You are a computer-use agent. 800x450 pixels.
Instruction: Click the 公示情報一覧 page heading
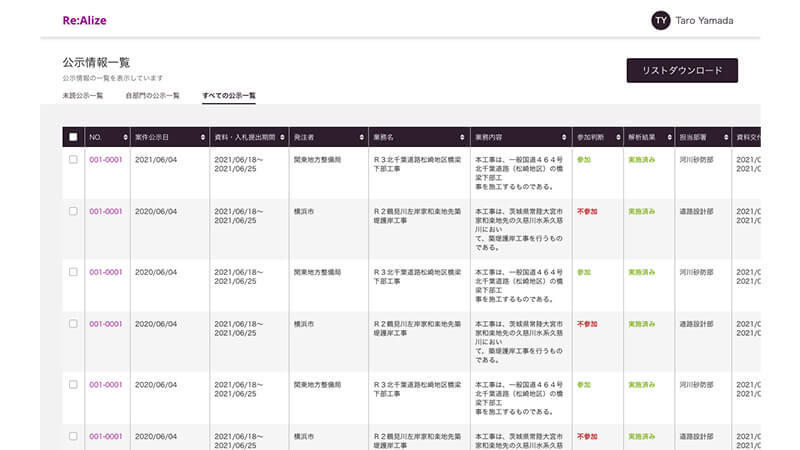[x=96, y=63]
